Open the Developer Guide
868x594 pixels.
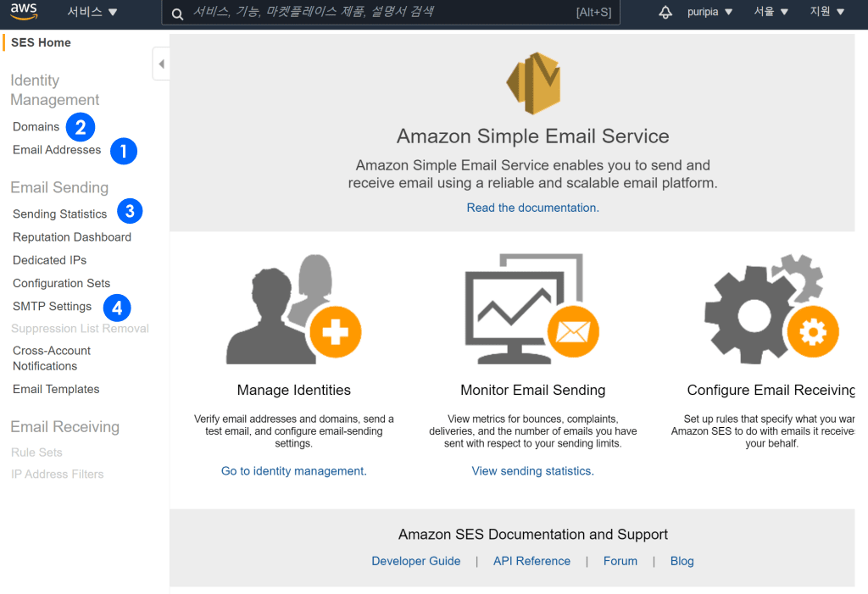pos(415,560)
